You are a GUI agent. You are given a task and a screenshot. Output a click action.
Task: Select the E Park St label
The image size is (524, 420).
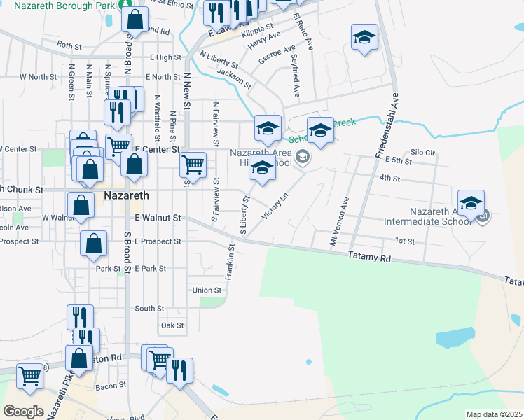(151, 268)
